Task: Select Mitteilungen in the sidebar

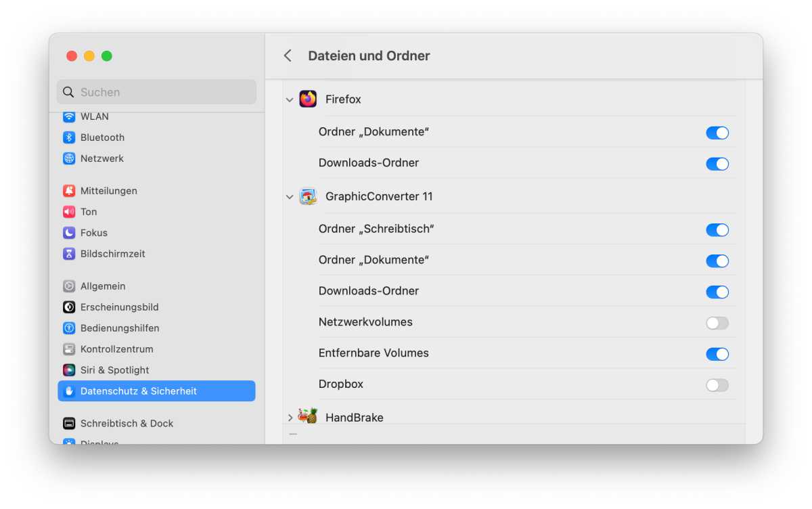Action: coord(156,191)
